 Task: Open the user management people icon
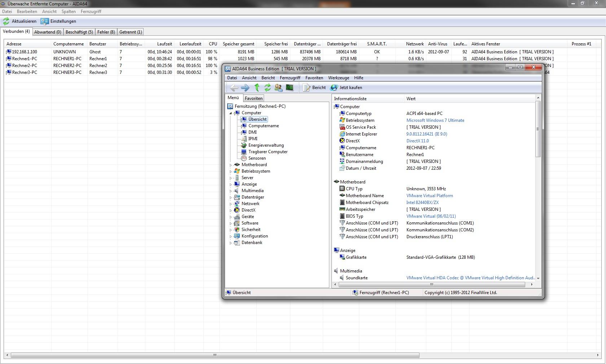click(x=278, y=88)
